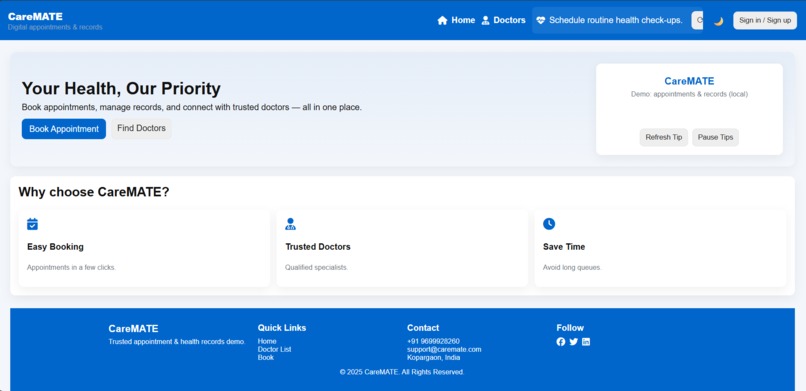
Task: Click 'Kopargaon, India' in footer contact
Action: pyautogui.click(x=433, y=358)
